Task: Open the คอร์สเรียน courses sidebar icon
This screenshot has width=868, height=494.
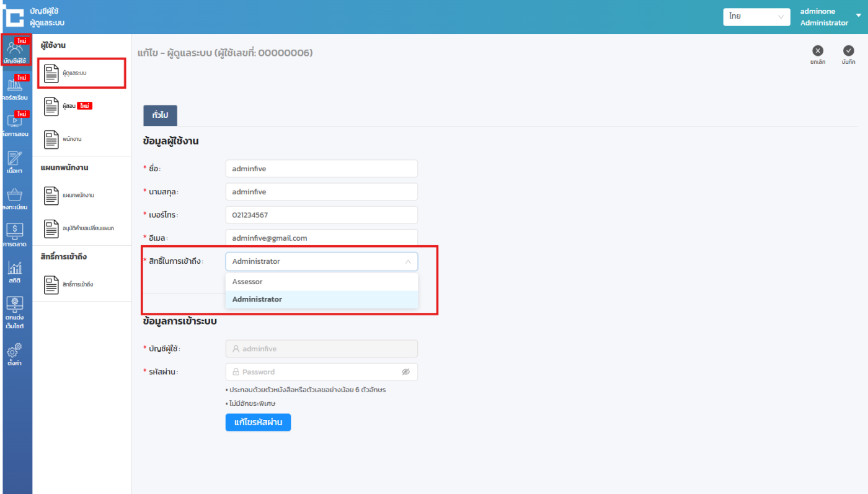Action: 15,88
